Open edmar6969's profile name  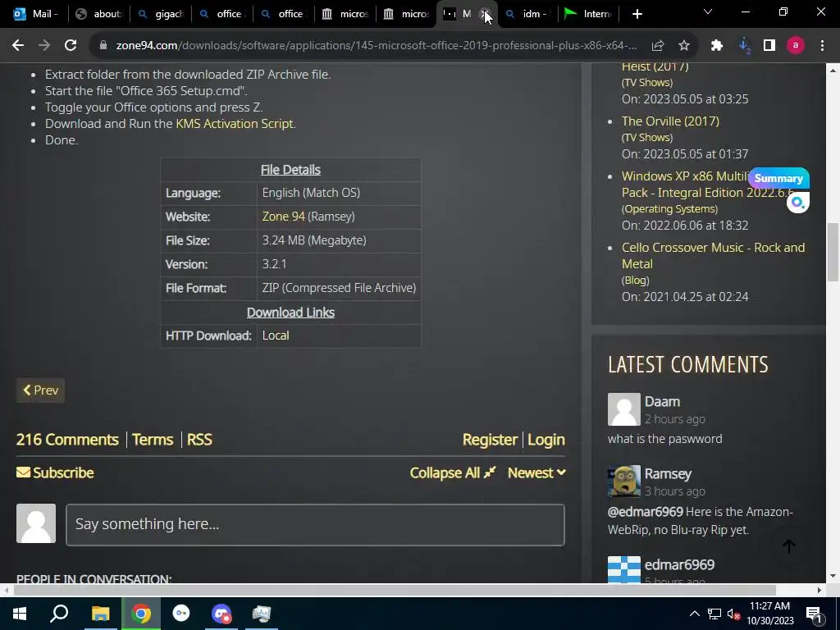[679, 564]
